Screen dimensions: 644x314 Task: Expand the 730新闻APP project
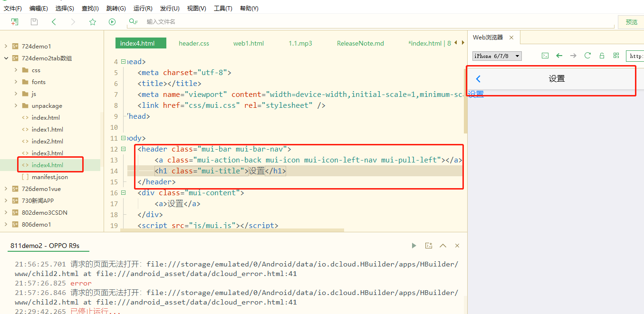click(6, 200)
